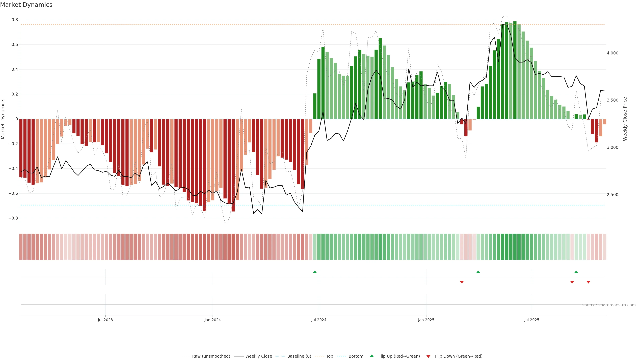Click the leftmost red flip-down triangle marker
The height and width of the screenshot is (362, 644).
462,282
